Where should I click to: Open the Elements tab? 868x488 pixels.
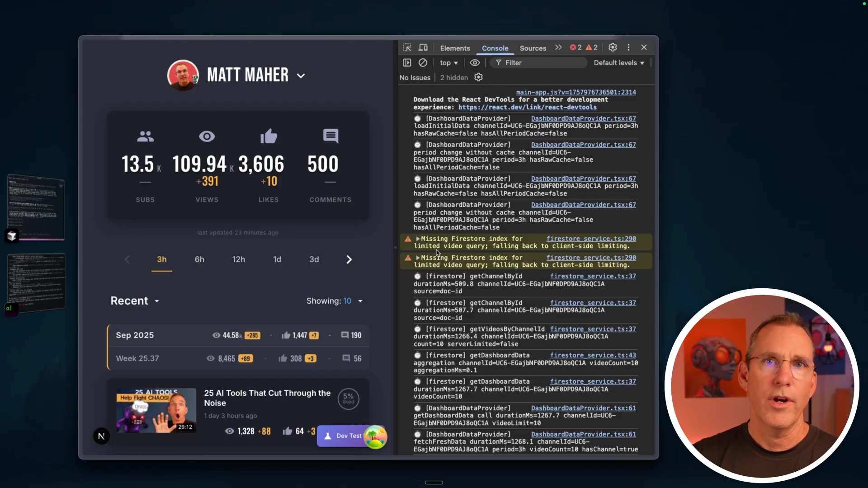[x=455, y=48]
